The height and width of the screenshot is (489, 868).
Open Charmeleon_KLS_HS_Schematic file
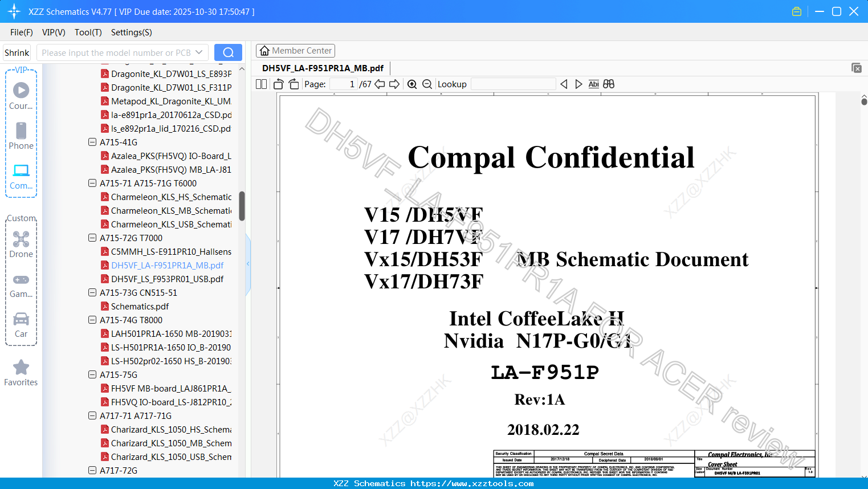(x=166, y=197)
